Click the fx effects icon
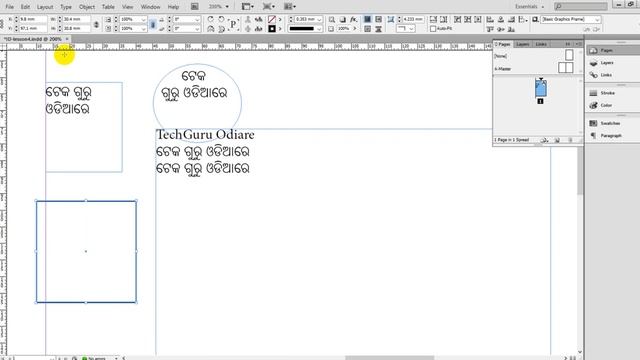 [x=353, y=19]
